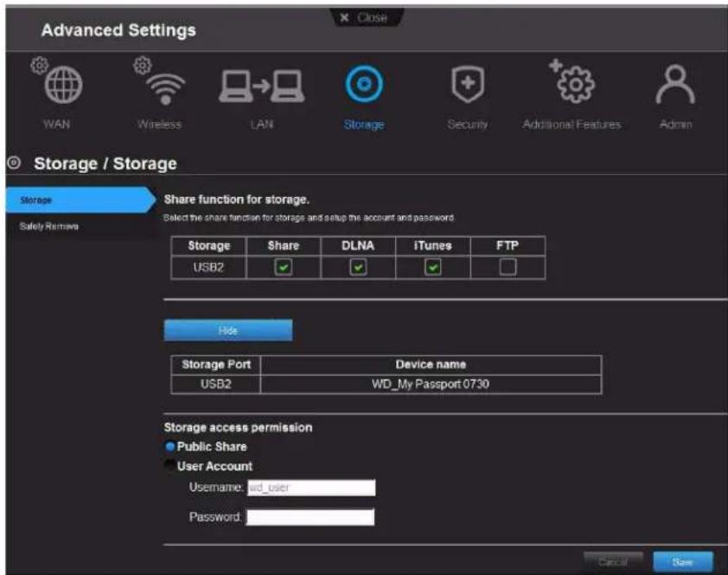Click the Share column header
The height and width of the screenshot is (575, 728).
click(x=284, y=246)
